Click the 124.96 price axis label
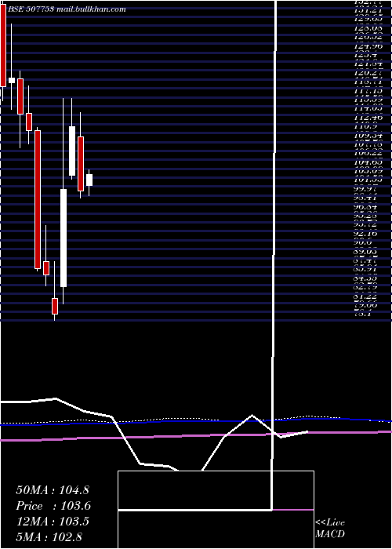 click(369, 45)
